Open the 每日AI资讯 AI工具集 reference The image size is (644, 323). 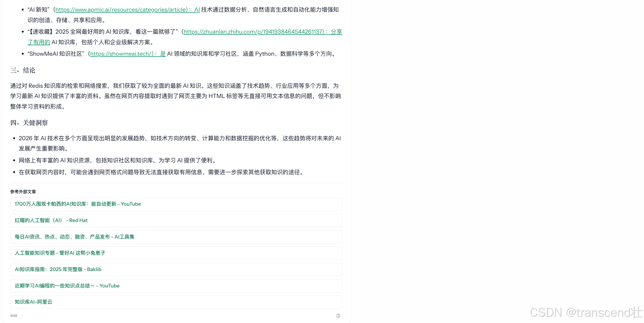coord(75,237)
